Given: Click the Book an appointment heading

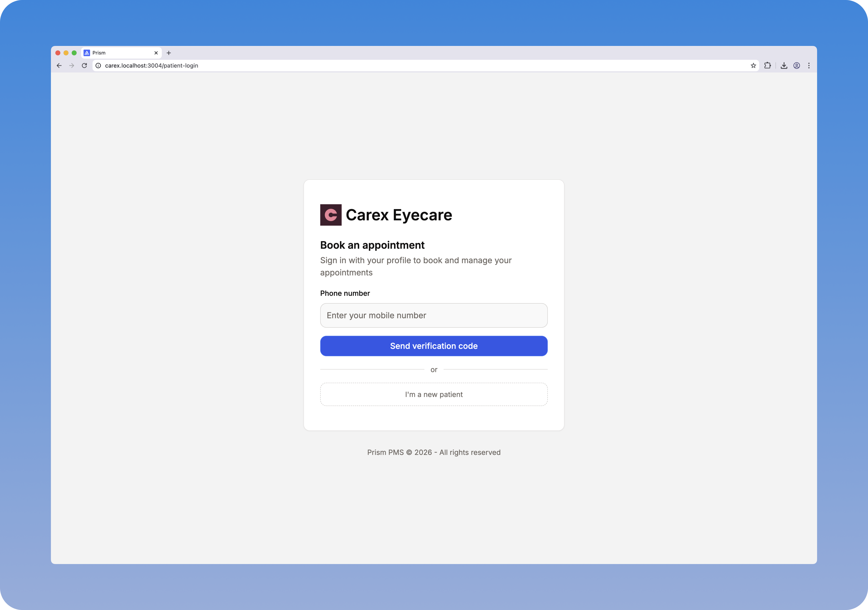Looking at the screenshot, I should 372,245.
